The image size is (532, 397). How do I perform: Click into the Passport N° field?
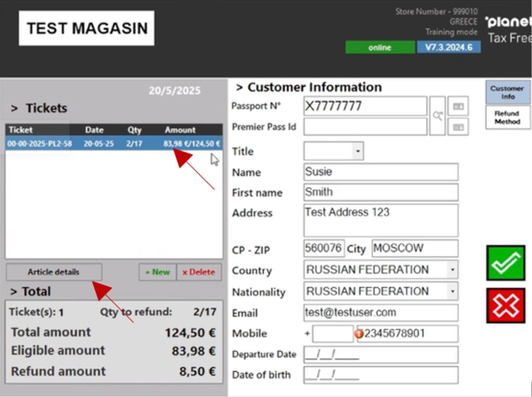coord(365,106)
